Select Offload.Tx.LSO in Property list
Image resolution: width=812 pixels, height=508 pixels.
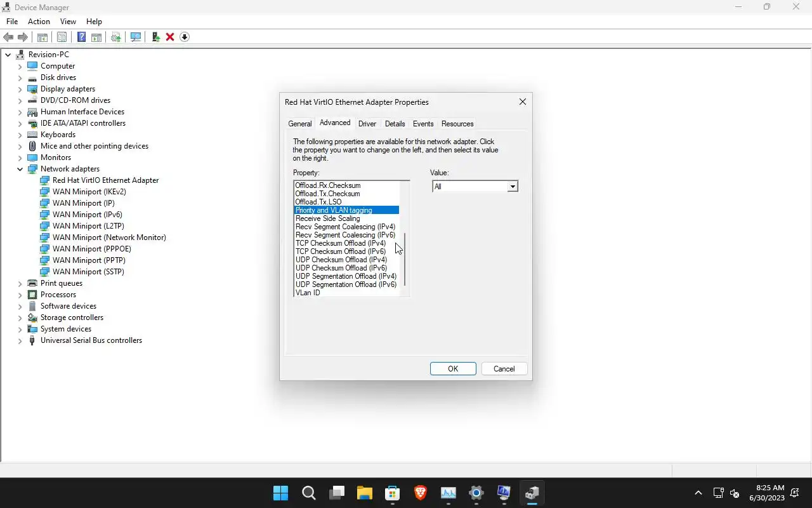coord(346,202)
